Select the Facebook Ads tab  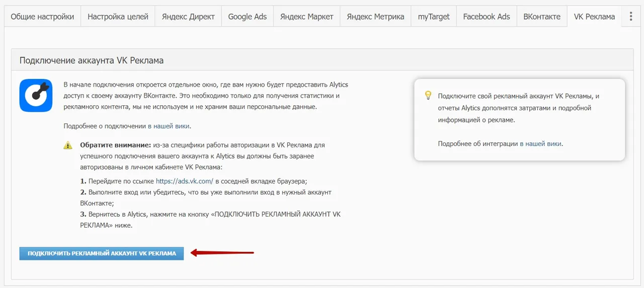pos(487,17)
